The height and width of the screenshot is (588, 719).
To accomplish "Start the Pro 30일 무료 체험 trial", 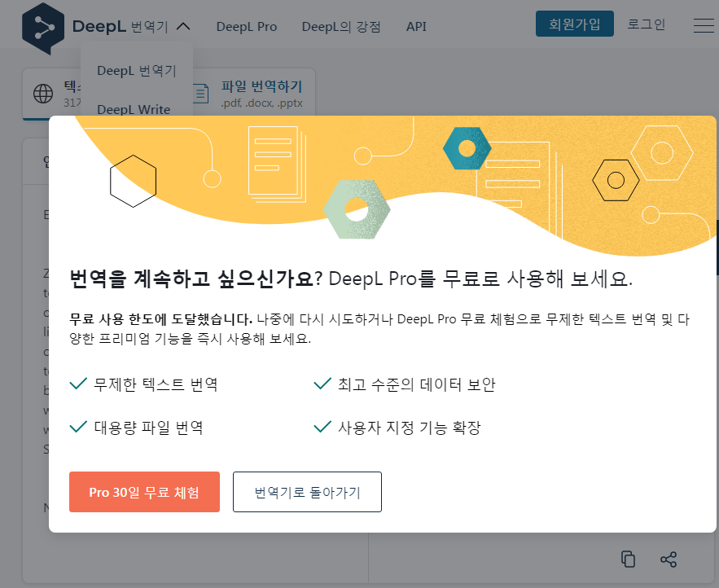I will pos(144,492).
